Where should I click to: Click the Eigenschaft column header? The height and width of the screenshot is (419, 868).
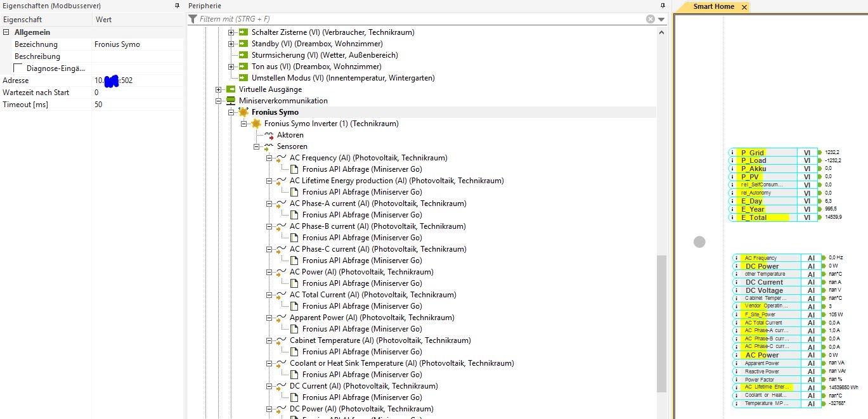[x=46, y=20]
